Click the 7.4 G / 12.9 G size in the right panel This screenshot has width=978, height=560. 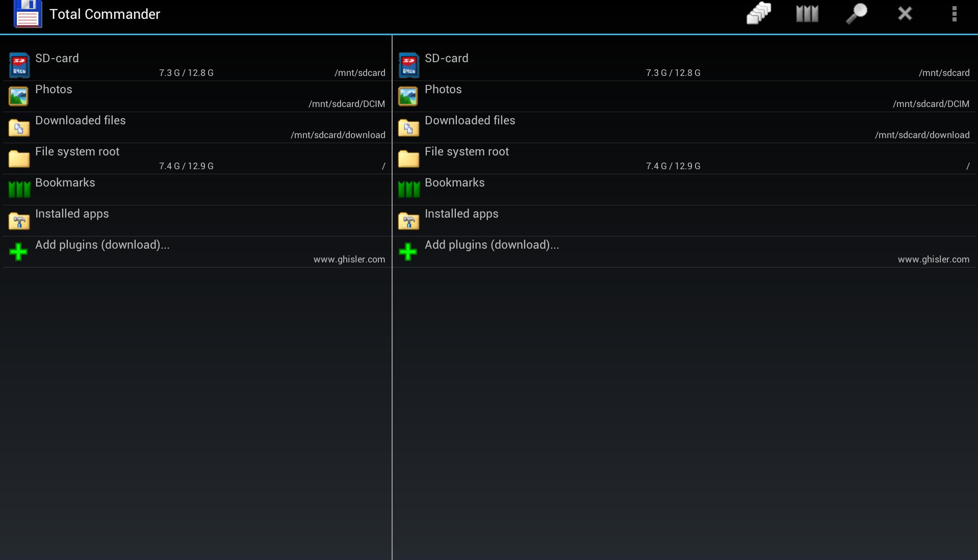click(x=673, y=166)
